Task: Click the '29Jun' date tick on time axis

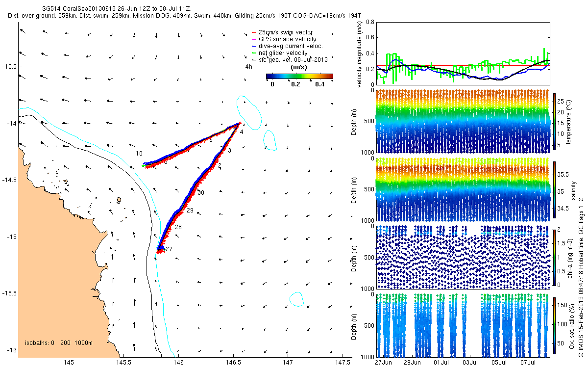Action: (x=412, y=363)
